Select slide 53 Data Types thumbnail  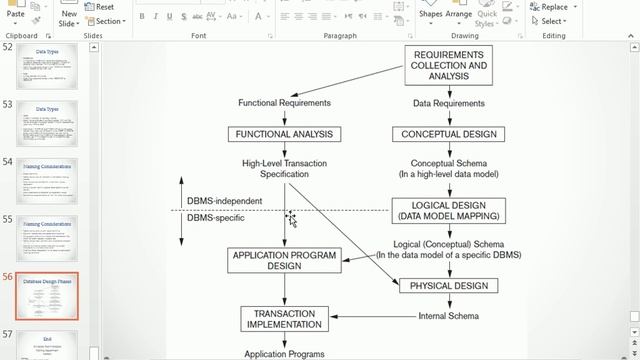coord(47,124)
